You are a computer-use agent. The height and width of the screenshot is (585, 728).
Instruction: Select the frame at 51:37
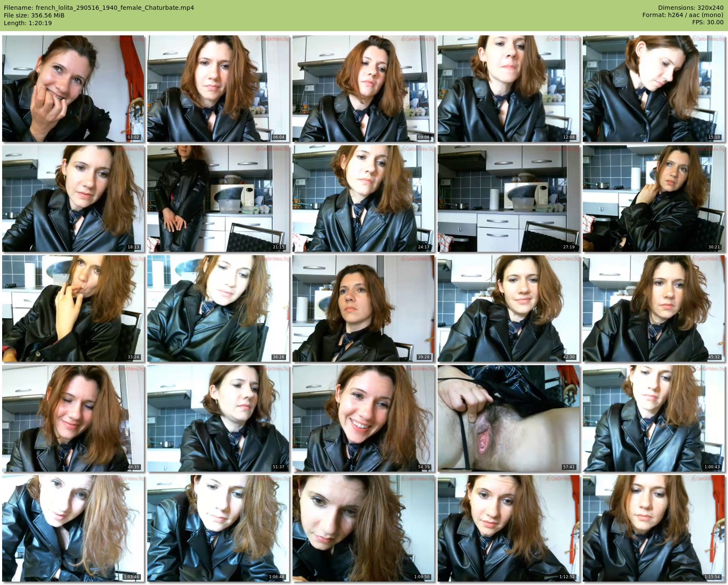218,418
